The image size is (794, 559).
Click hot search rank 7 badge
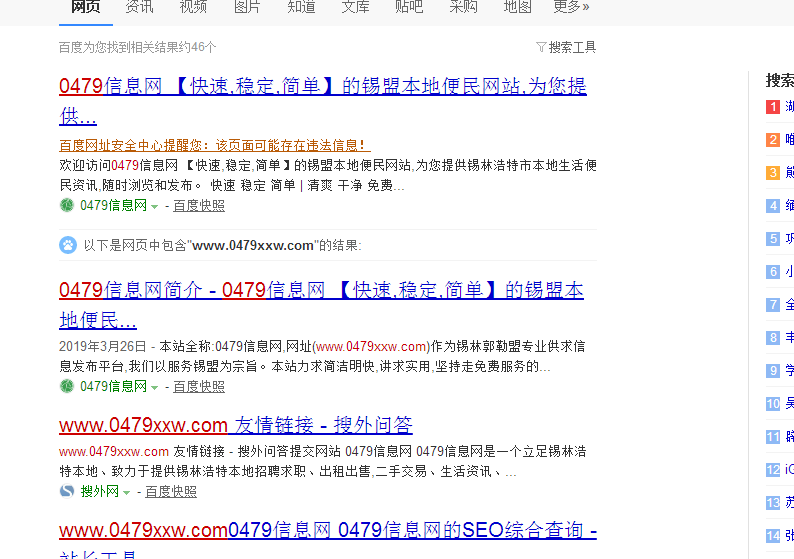[x=773, y=305]
